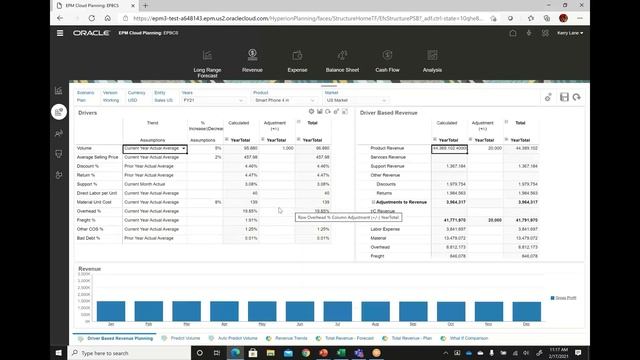This screenshot has height=360, width=640.
Task: Click the Drivers grid save icon
Action: [x=320, y=111]
